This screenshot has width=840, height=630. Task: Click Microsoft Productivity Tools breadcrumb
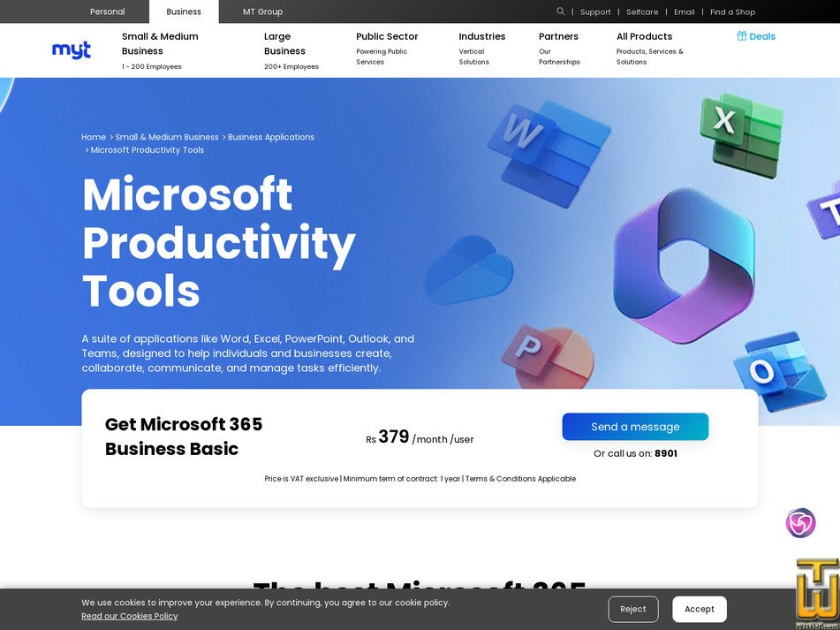[x=148, y=150]
